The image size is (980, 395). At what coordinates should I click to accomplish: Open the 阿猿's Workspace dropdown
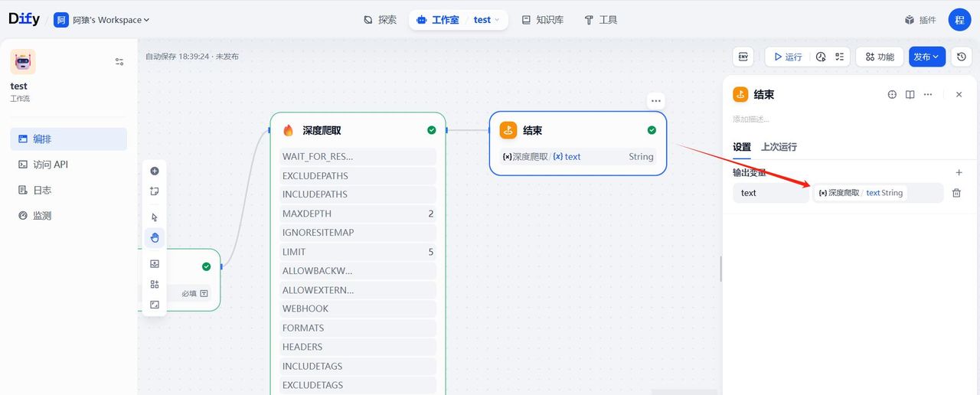[102, 20]
